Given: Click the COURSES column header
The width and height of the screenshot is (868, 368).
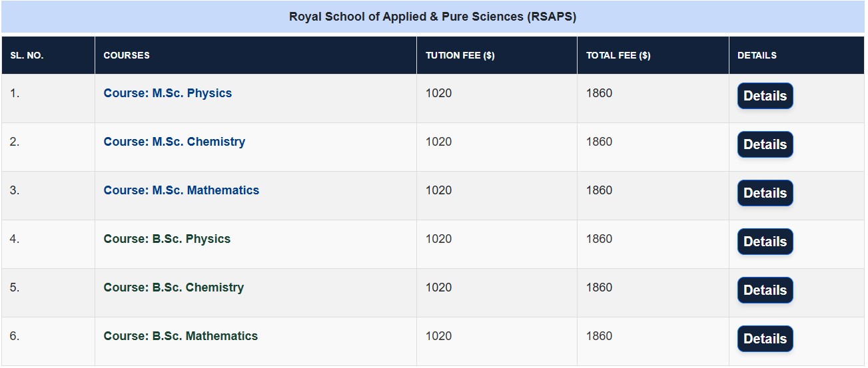Looking at the screenshot, I should tap(127, 55).
